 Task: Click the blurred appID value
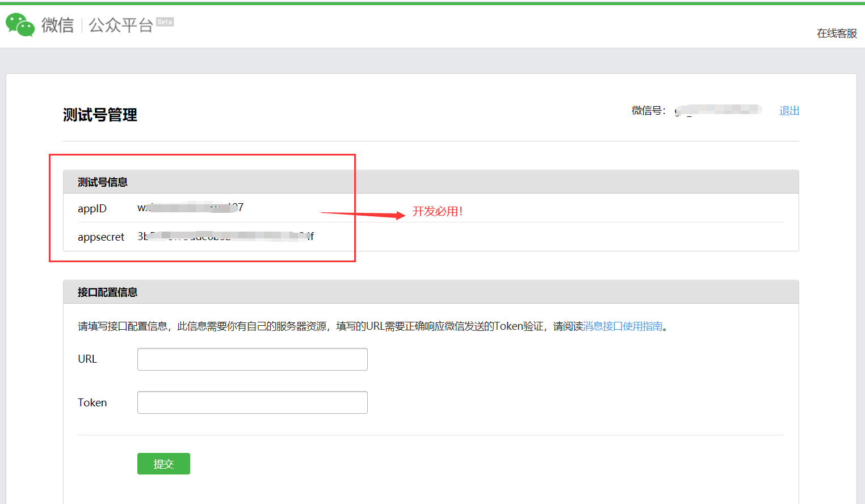pyautogui.click(x=190, y=208)
